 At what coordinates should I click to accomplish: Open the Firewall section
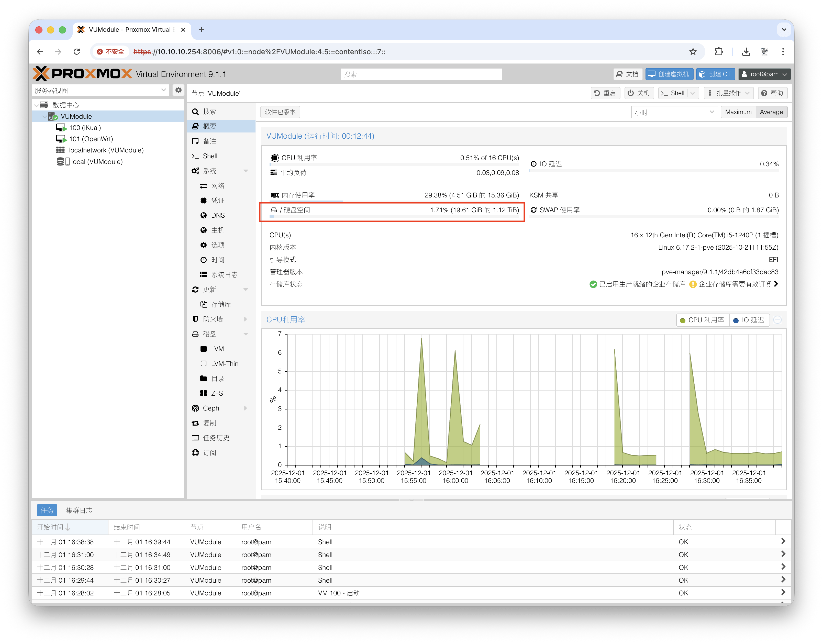coord(213,319)
